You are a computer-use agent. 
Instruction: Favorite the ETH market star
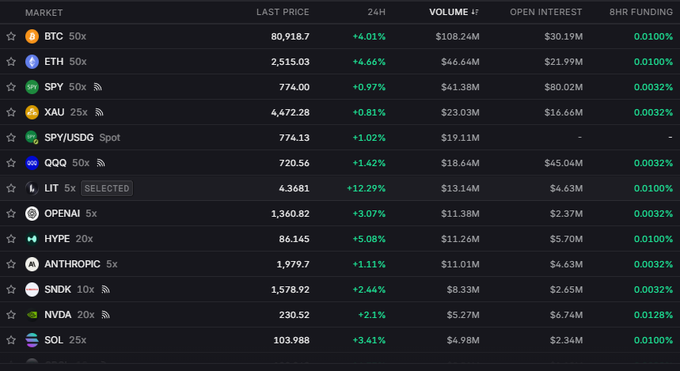11,62
